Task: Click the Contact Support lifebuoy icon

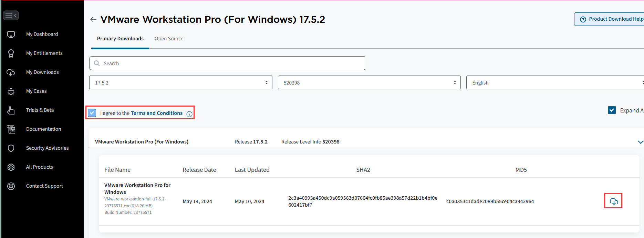Action: [x=11, y=186]
